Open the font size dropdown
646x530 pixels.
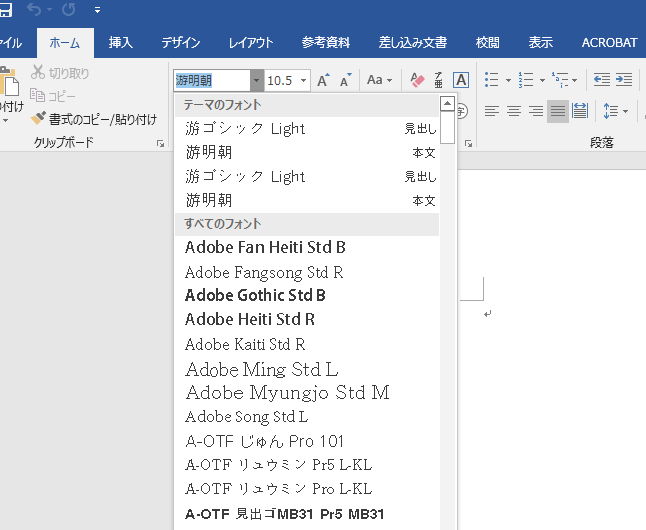point(302,80)
